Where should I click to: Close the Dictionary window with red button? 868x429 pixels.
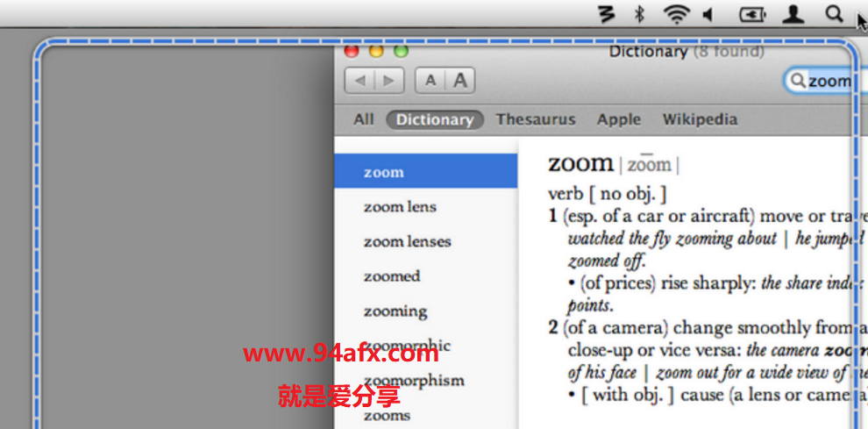(352, 51)
